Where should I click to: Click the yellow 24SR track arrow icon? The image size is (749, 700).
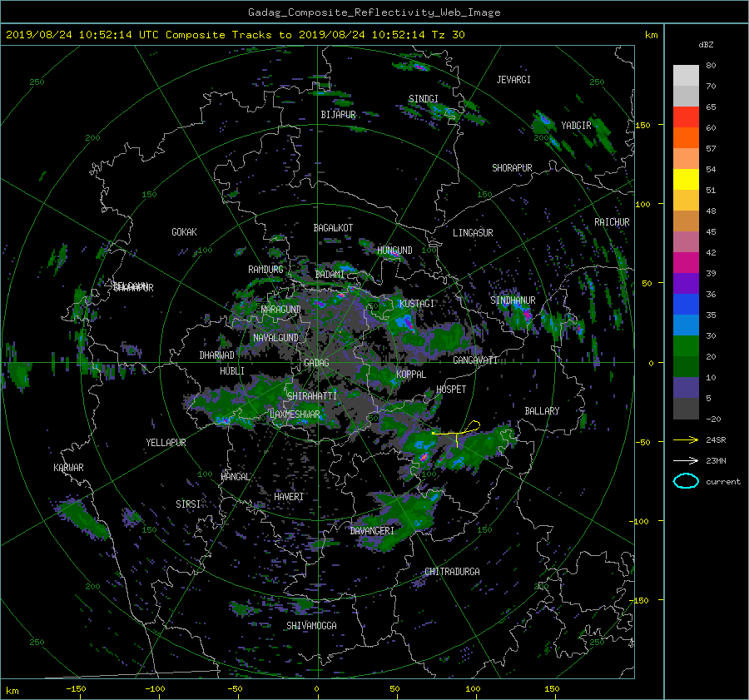click(686, 440)
